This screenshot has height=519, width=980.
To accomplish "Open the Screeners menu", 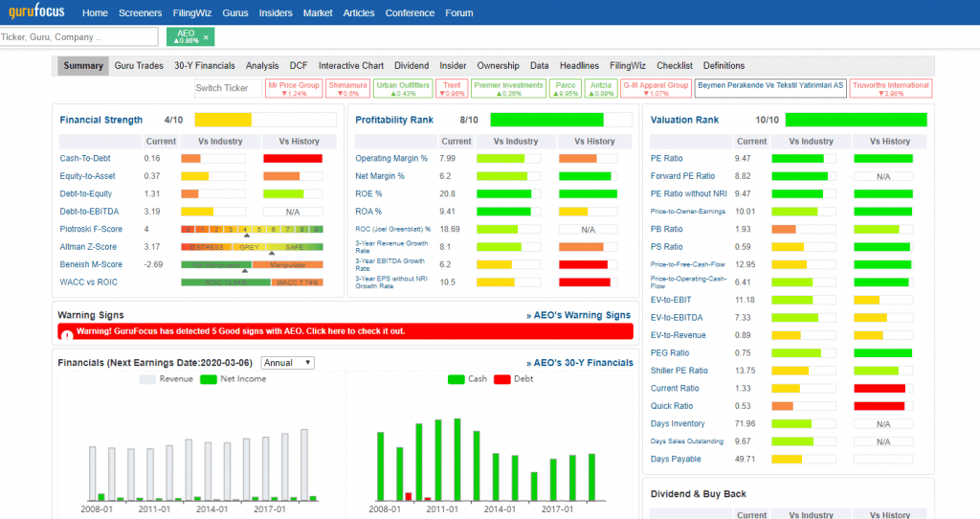I will [x=140, y=12].
